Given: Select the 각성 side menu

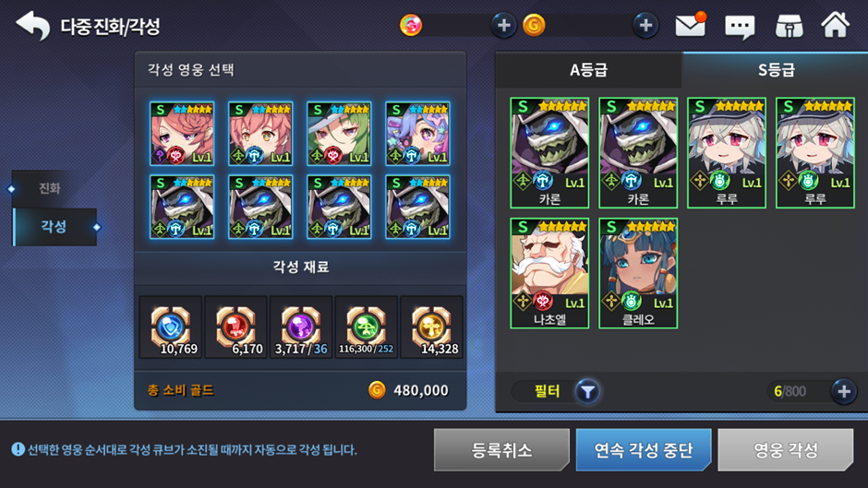Looking at the screenshot, I should [54, 227].
